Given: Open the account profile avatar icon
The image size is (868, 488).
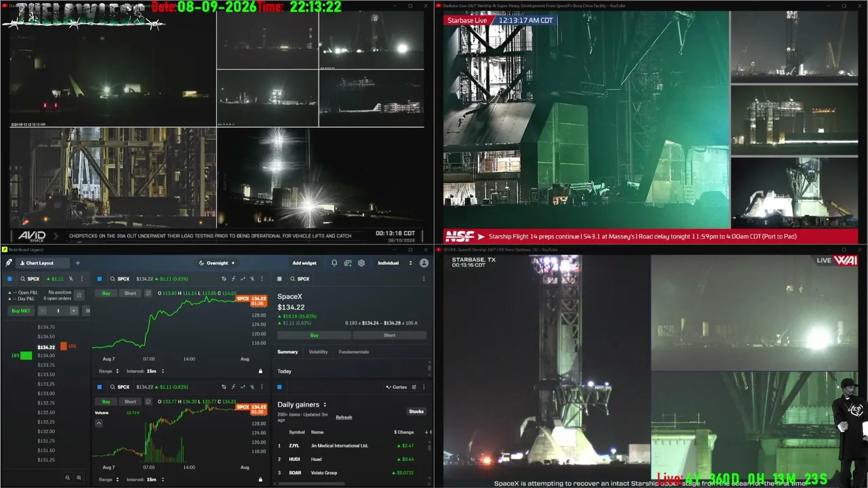Looking at the screenshot, I should click(x=424, y=263).
